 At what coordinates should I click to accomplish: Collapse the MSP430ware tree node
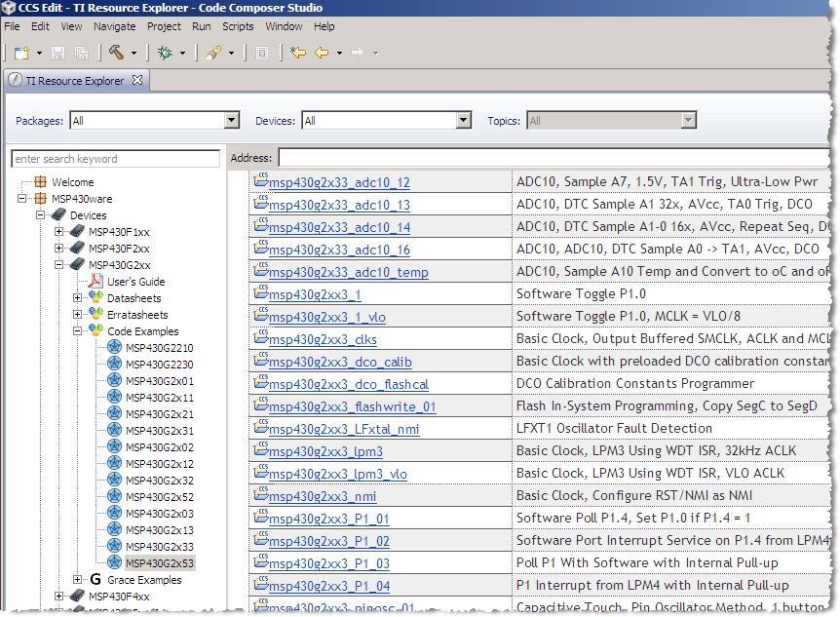point(22,198)
